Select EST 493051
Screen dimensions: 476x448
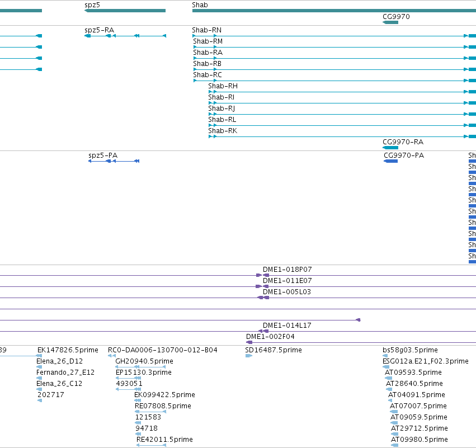pyautogui.click(x=129, y=384)
